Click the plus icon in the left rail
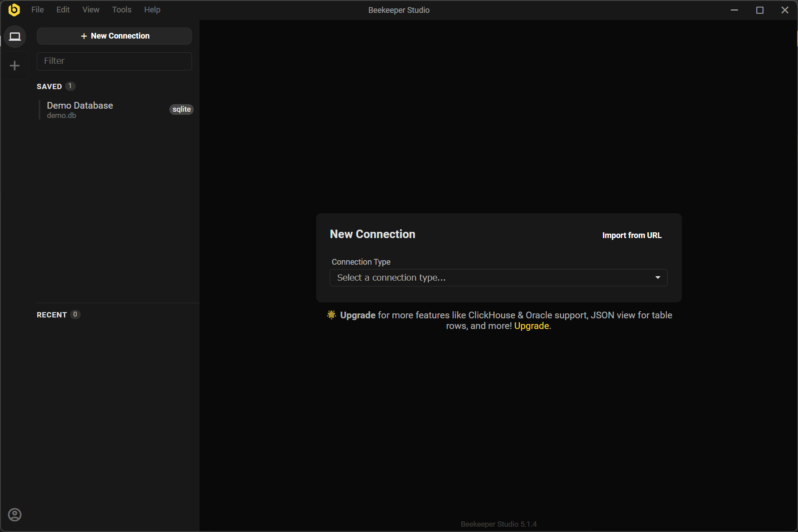The height and width of the screenshot is (532, 798). point(15,66)
